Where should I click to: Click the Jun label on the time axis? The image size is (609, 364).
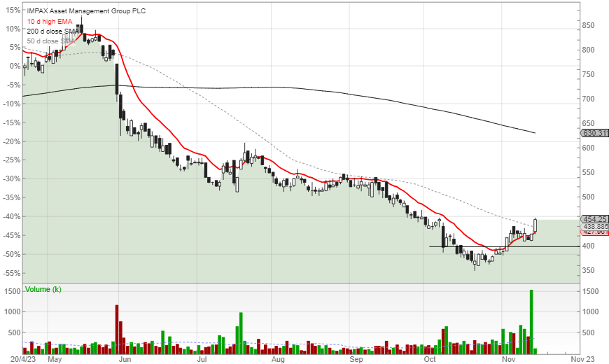point(125,359)
